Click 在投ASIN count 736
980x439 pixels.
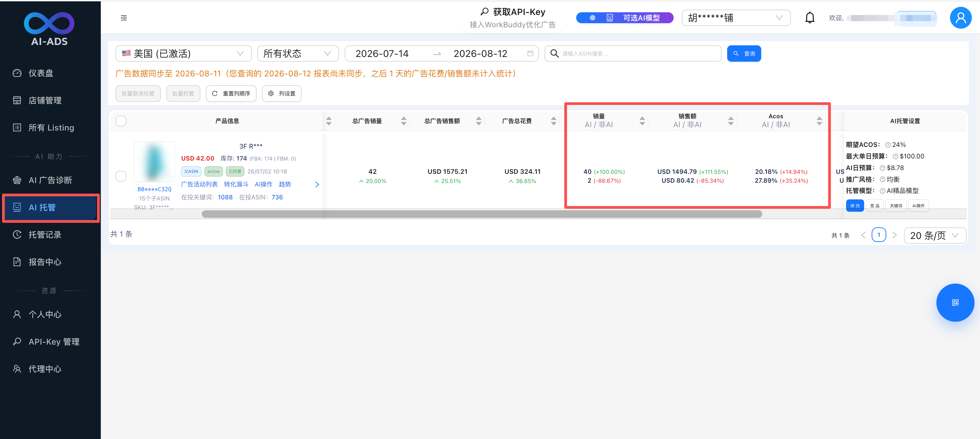[x=277, y=197]
